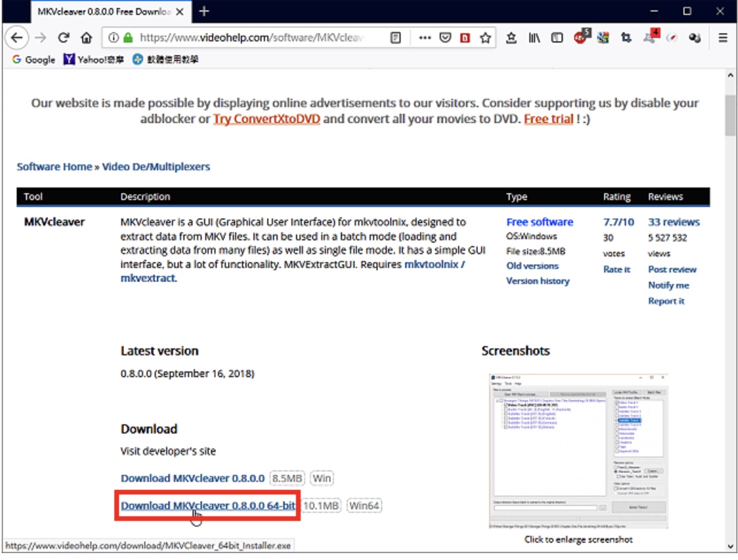Show site information icon in address bar
The image size is (738, 560).
(114, 38)
